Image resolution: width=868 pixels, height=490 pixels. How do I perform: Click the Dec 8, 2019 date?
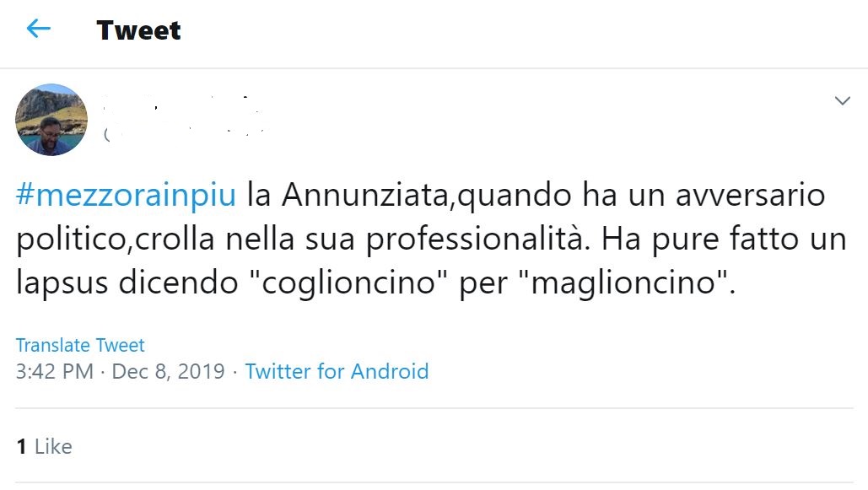(x=169, y=371)
